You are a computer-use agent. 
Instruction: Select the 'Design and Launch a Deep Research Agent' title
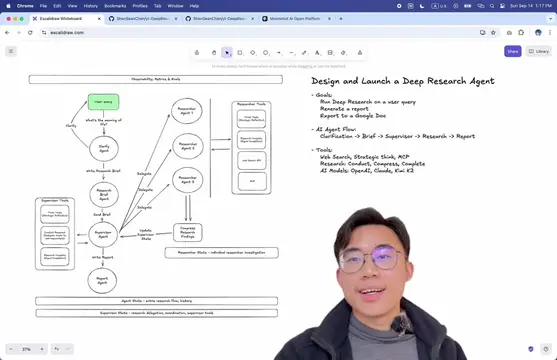tap(403, 81)
